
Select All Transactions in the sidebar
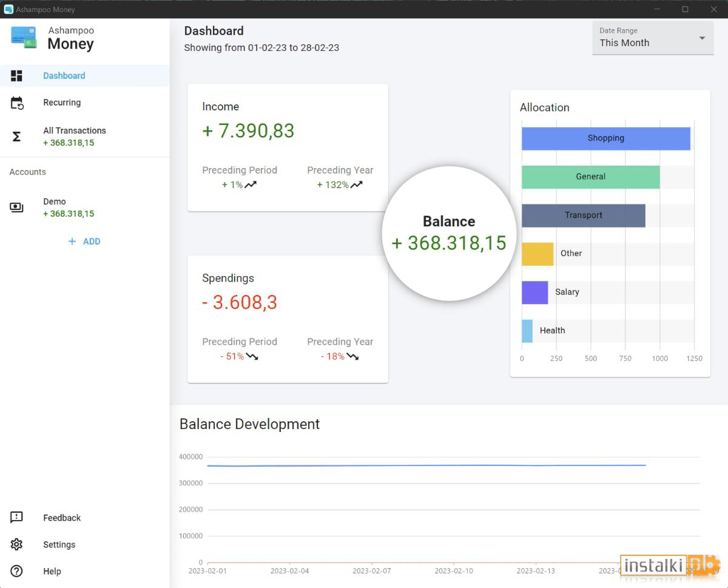click(85, 137)
